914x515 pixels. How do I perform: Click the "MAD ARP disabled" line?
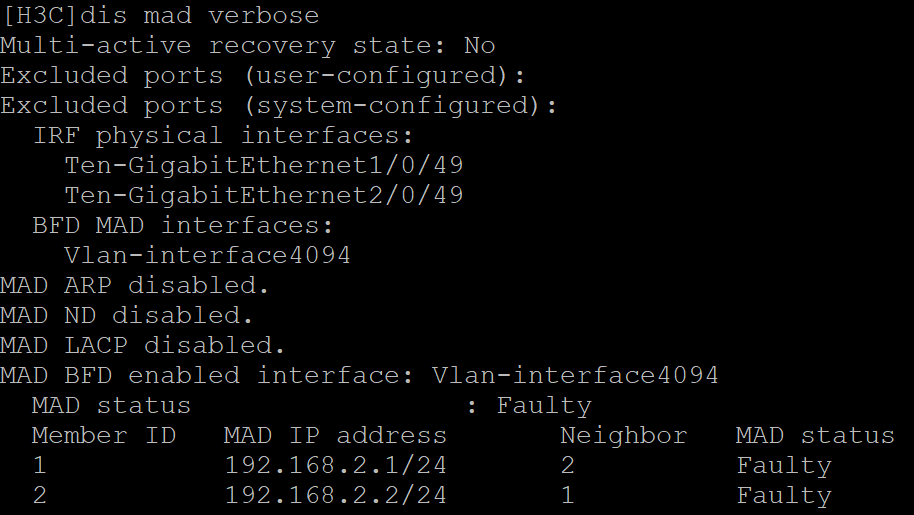(135, 286)
